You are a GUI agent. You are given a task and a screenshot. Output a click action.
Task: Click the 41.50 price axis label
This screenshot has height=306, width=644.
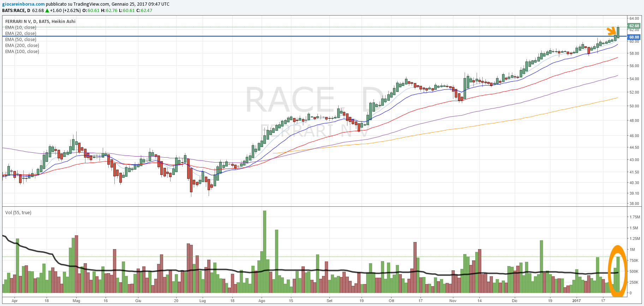(634, 172)
